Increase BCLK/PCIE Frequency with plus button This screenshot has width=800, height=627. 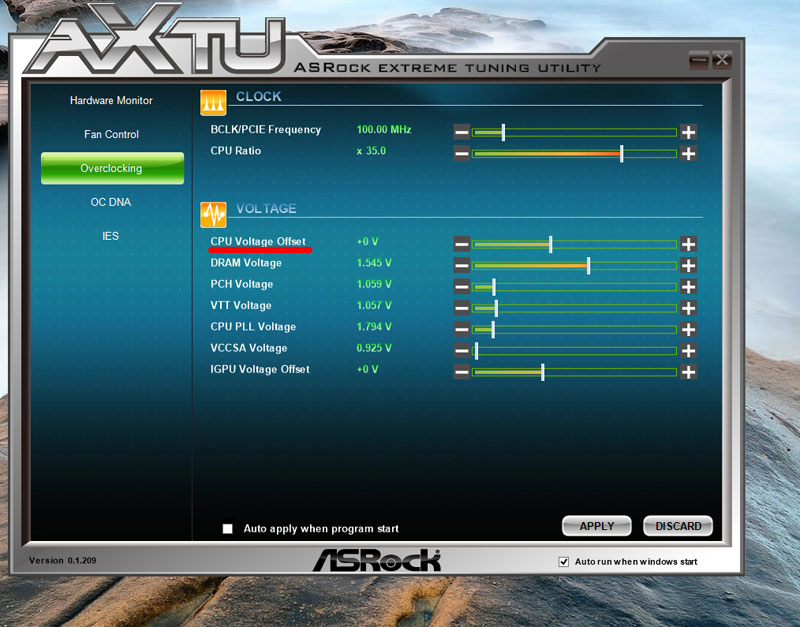[688, 133]
